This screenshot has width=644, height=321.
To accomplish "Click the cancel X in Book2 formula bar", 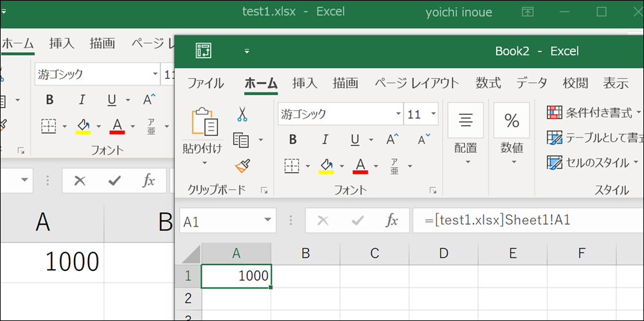I will tap(323, 220).
